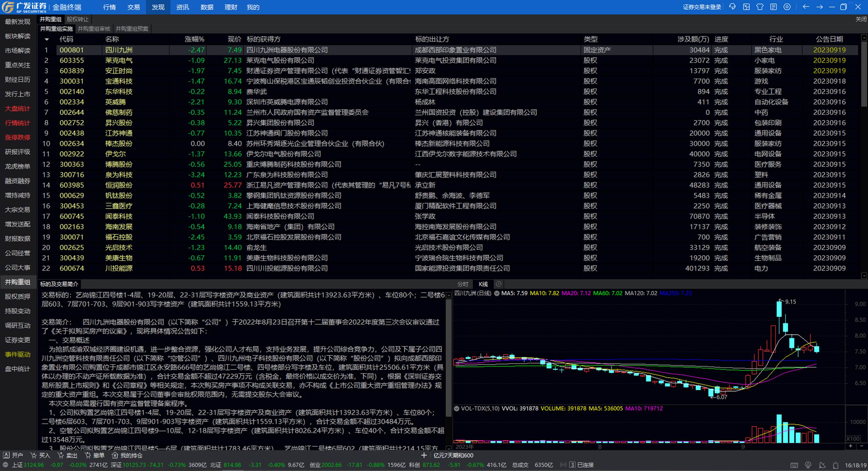Open 涨停跌停 in the left sidebar
This screenshot has height=471, width=868.
tap(18, 137)
